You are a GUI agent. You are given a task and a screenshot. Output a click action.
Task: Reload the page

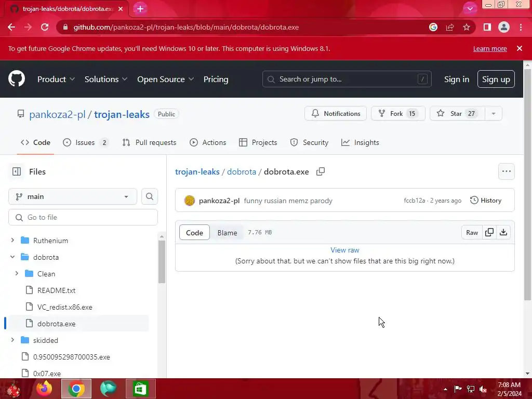[45, 27]
